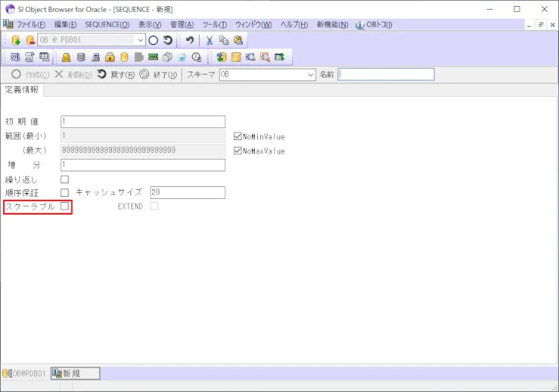Click the connect database icon with green plus
Image resolution: width=559 pixels, height=392 pixels.
pos(16,40)
